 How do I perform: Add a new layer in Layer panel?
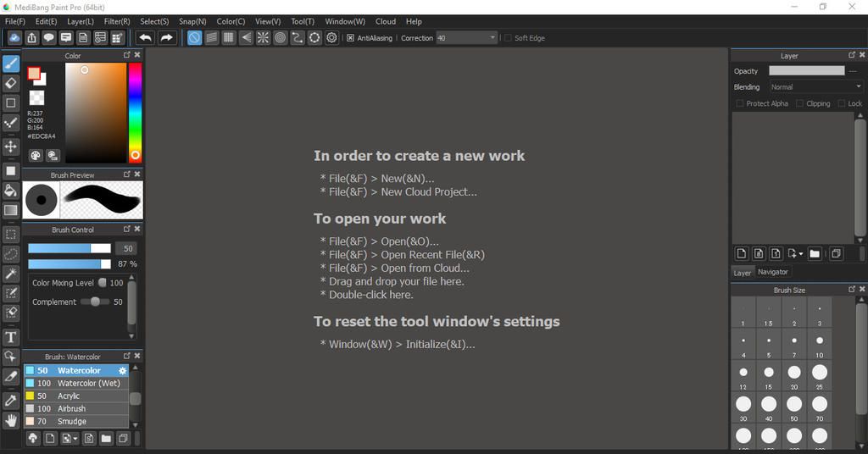click(x=741, y=253)
